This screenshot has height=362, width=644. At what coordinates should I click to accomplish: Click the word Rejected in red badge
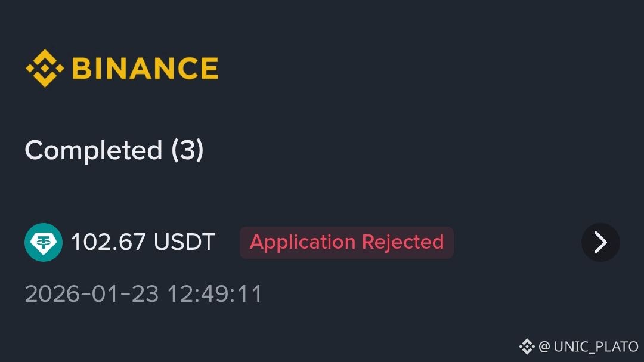(x=403, y=242)
